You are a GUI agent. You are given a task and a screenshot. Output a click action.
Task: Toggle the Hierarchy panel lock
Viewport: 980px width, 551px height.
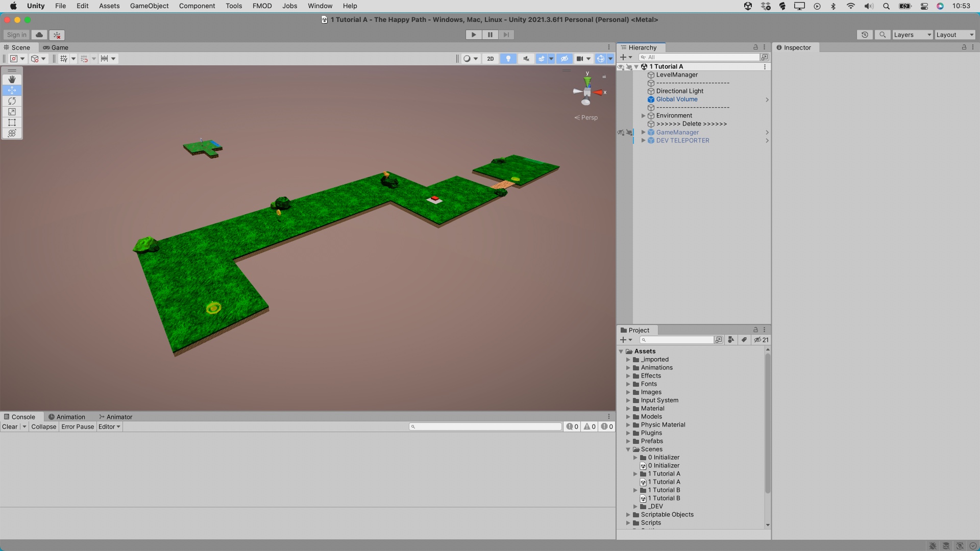click(x=755, y=47)
